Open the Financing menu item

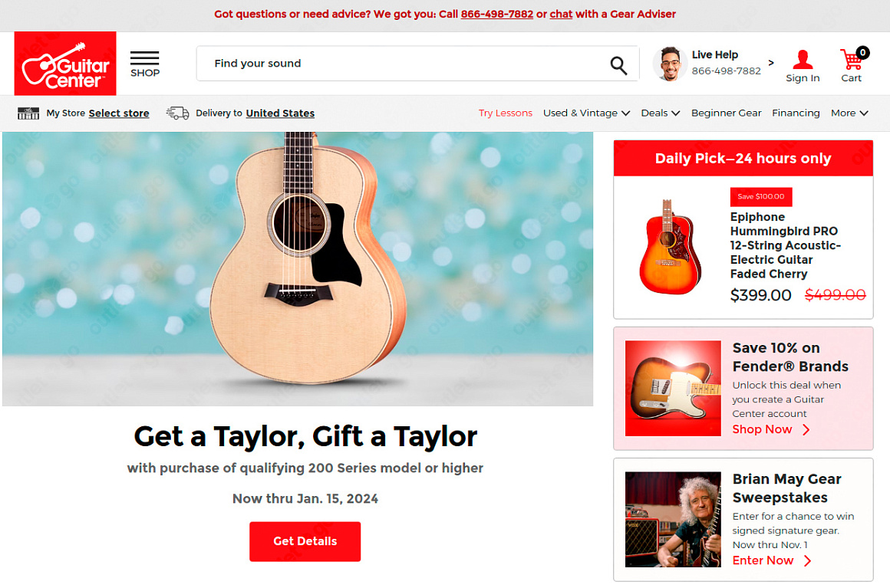[795, 113]
